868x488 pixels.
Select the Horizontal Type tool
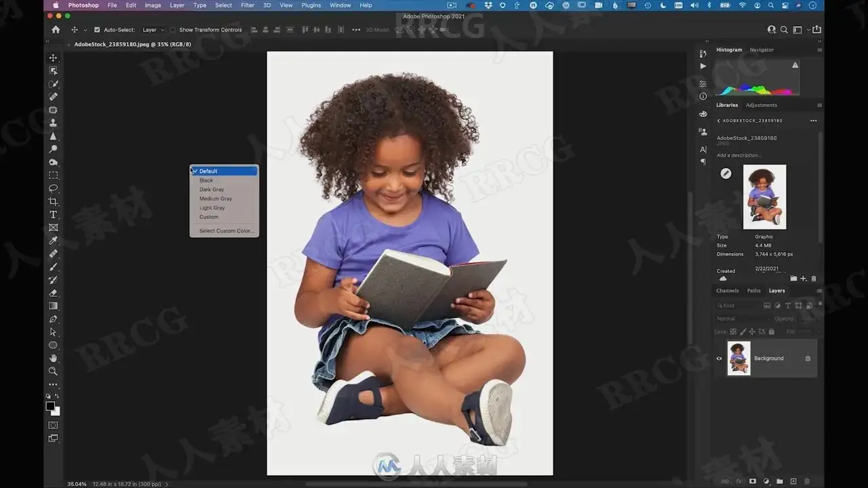[54, 215]
